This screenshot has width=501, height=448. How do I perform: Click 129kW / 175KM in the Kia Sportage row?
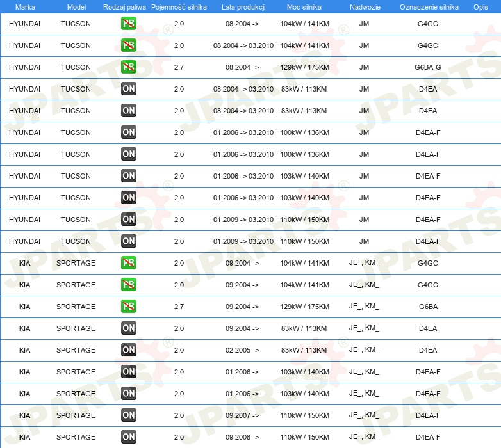pyautogui.click(x=304, y=307)
